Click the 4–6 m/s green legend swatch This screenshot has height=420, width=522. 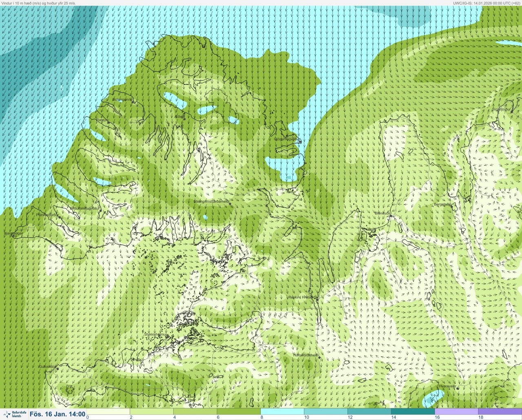195,411
